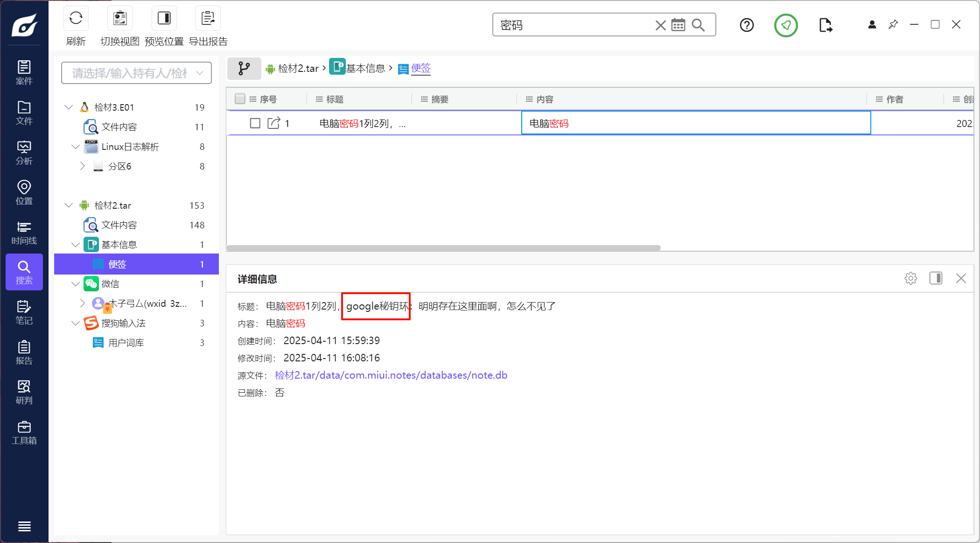This screenshot has height=543, width=980.
Task: Click the creation time 2025-04-11 15:59:39
Action: pyautogui.click(x=331, y=341)
